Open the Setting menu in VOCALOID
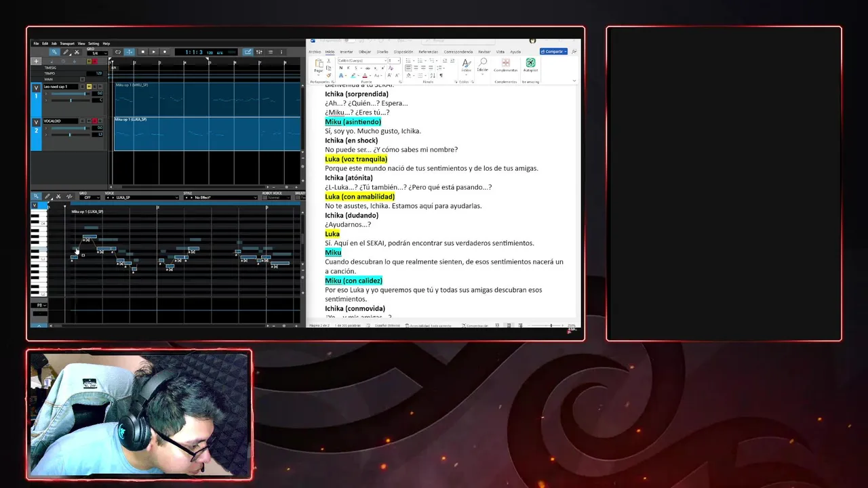Screen dimensions: 868x488 point(94,43)
